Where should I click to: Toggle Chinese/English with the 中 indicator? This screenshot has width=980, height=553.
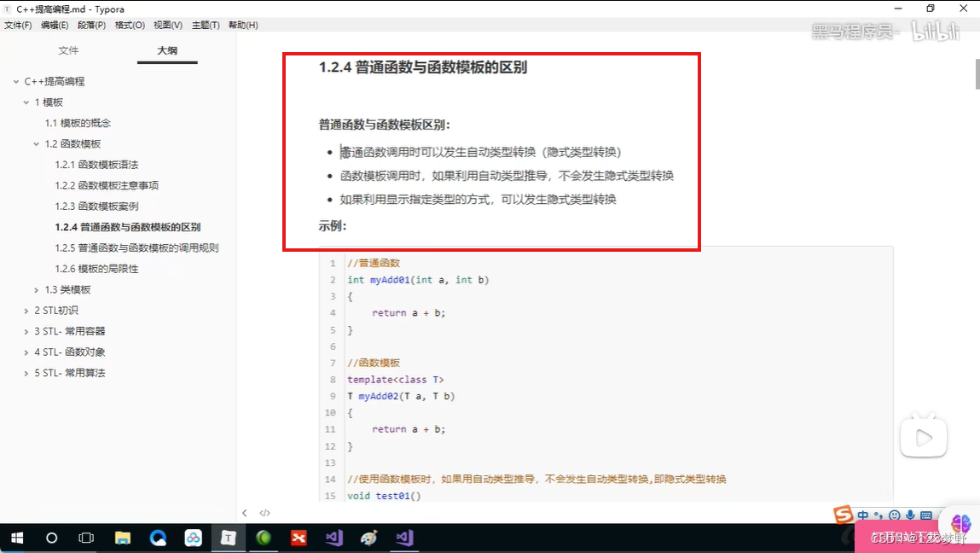tap(863, 515)
